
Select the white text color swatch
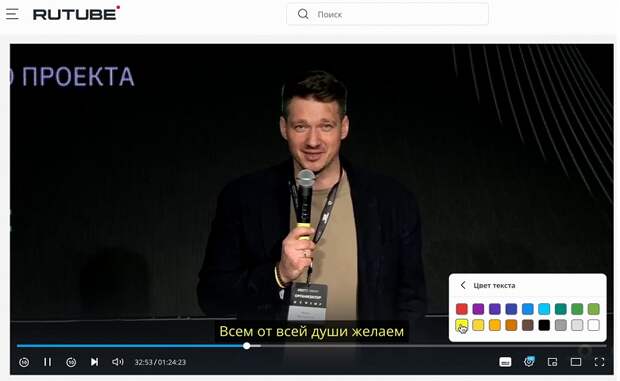(594, 325)
